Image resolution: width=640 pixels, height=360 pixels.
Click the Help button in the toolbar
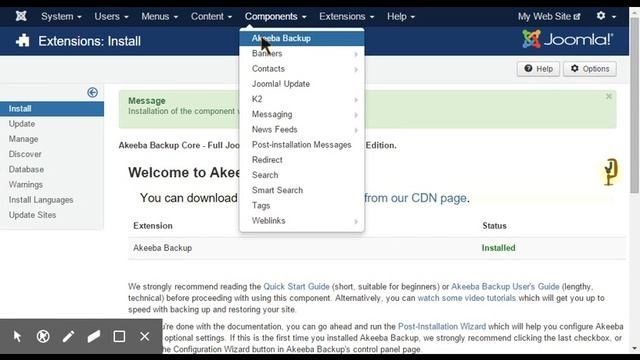click(538, 69)
